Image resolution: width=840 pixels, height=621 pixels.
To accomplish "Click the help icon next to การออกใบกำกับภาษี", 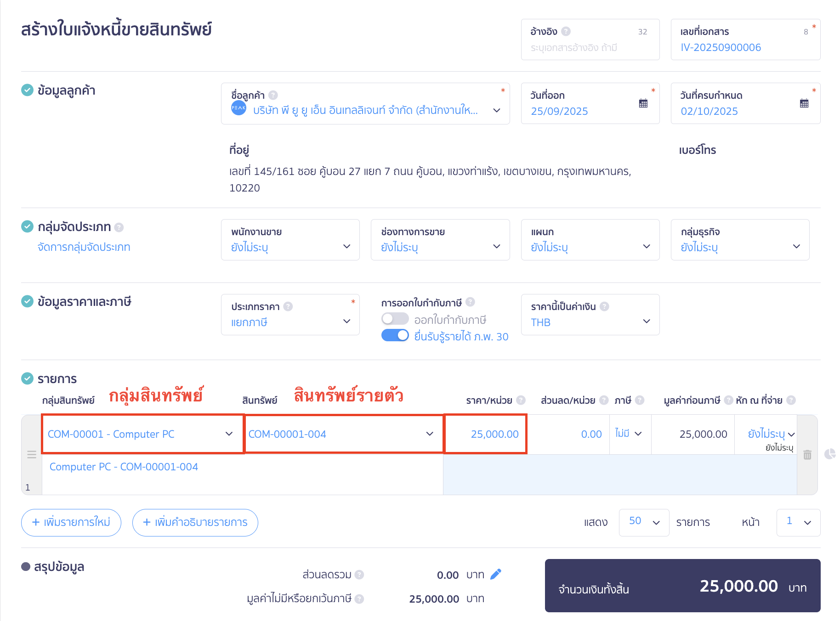I will point(470,302).
